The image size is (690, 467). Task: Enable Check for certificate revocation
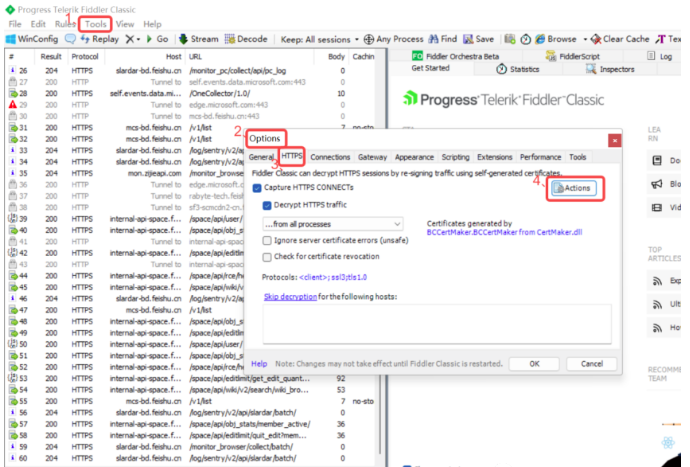[267, 257]
